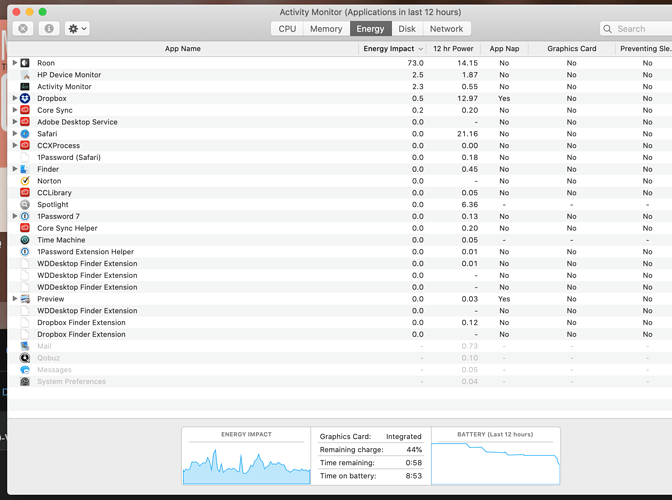Click the Activity Monitor row icon
Screen dimensions: 672x500
coord(25,87)
